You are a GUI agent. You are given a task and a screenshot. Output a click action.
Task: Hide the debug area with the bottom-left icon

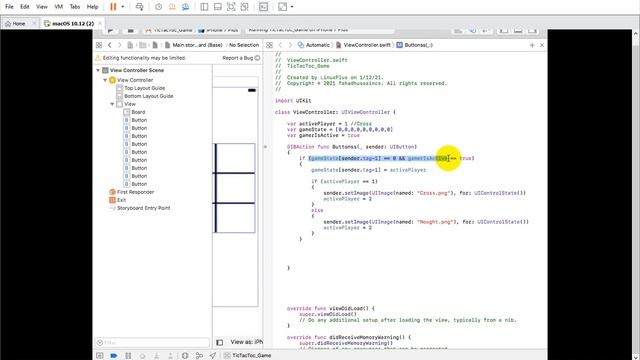pos(100,356)
